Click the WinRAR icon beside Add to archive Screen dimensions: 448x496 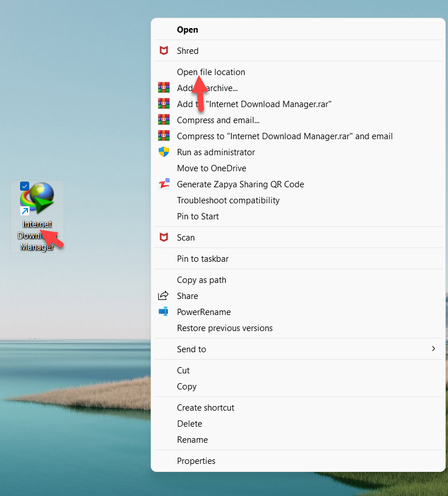tap(164, 88)
